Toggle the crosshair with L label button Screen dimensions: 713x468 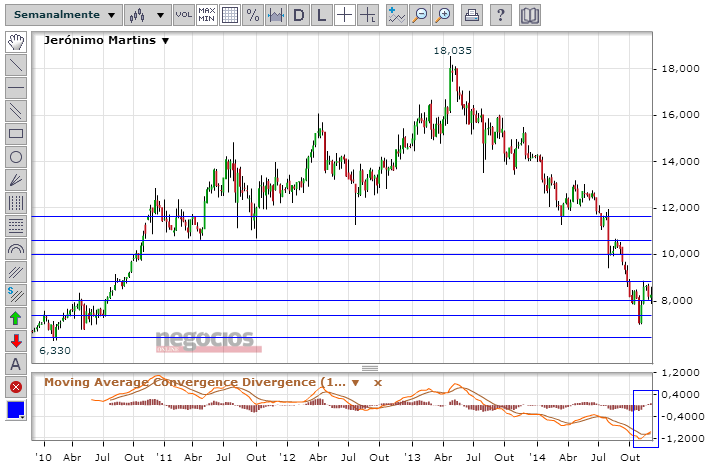[x=367, y=15]
